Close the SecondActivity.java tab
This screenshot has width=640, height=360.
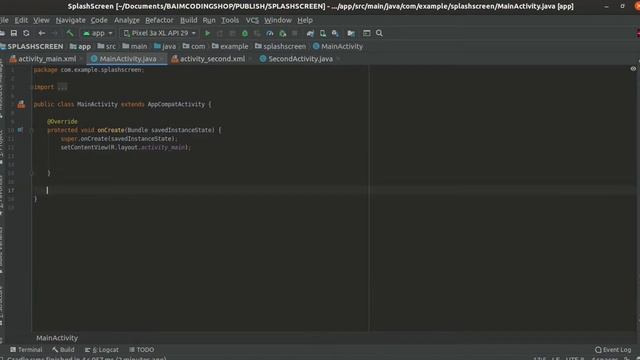click(x=338, y=59)
